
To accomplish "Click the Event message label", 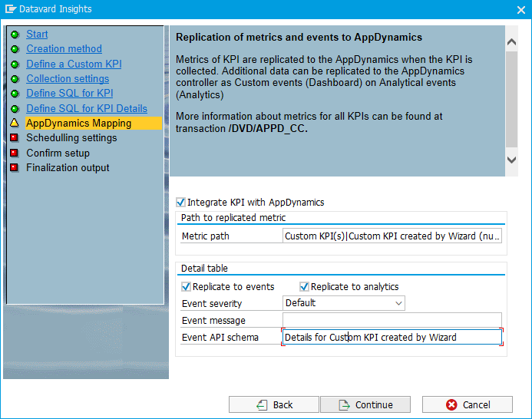I will click(x=213, y=320).
